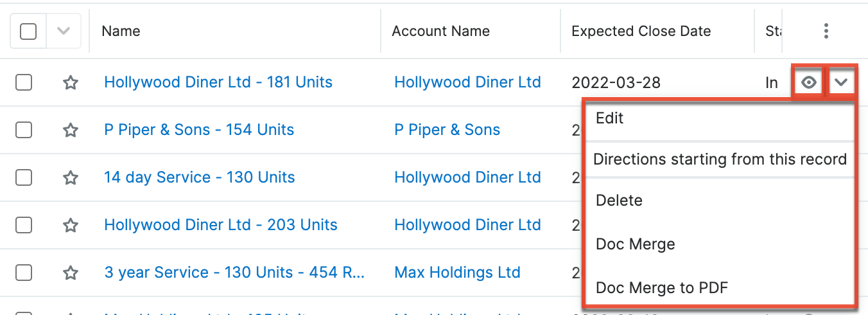Select all records checkbox in header
The image size is (868, 315).
click(x=28, y=31)
